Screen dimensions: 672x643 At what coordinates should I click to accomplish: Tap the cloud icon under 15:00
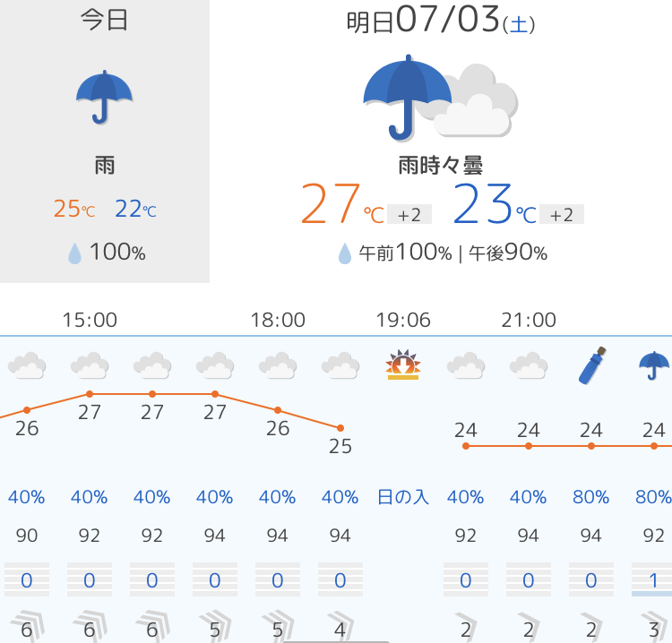click(x=90, y=365)
